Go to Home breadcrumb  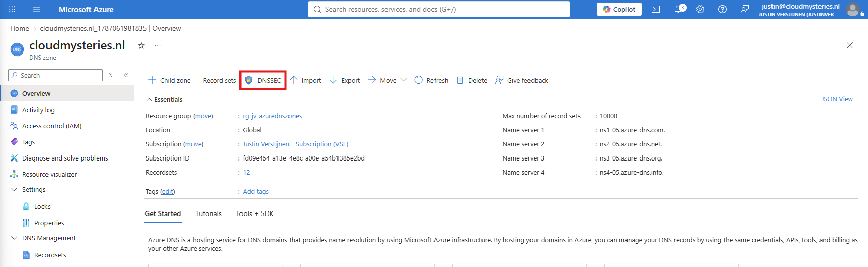tap(20, 28)
